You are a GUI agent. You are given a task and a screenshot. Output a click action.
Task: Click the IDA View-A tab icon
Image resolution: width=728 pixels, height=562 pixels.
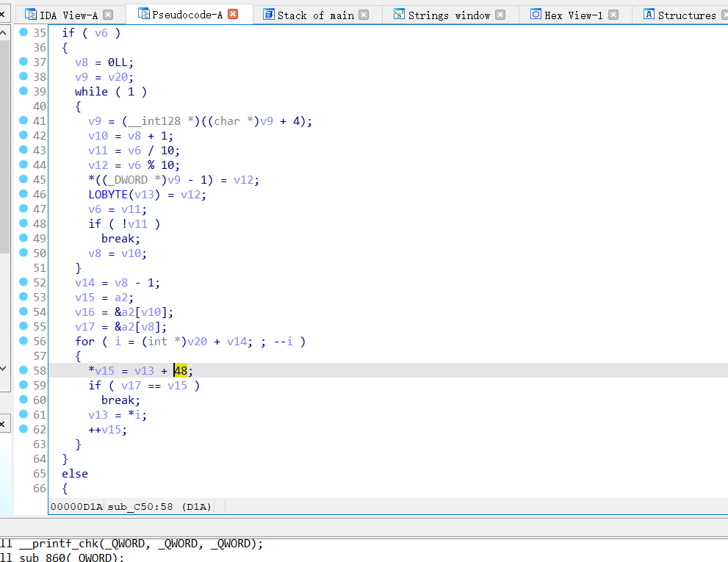(x=30, y=15)
